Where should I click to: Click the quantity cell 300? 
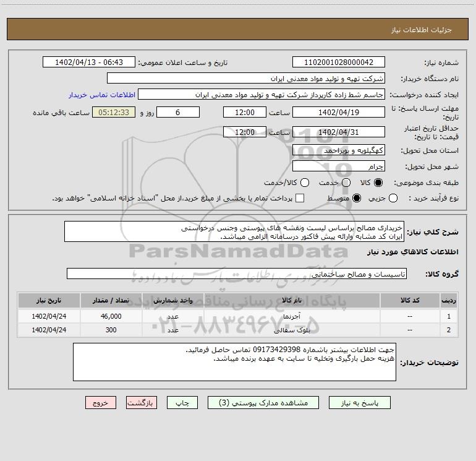click(x=111, y=330)
